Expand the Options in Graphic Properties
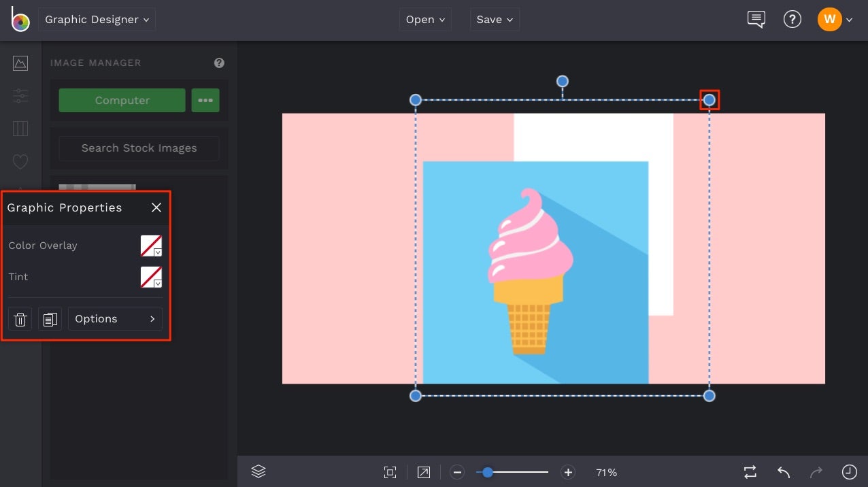The image size is (868, 487). pos(114,318)
